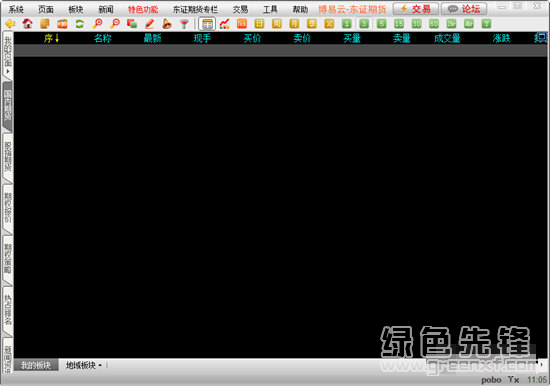The width and height of the screenshot is (550, 386).
Task: Open the alert bell icon
Action: click(167, 24)
